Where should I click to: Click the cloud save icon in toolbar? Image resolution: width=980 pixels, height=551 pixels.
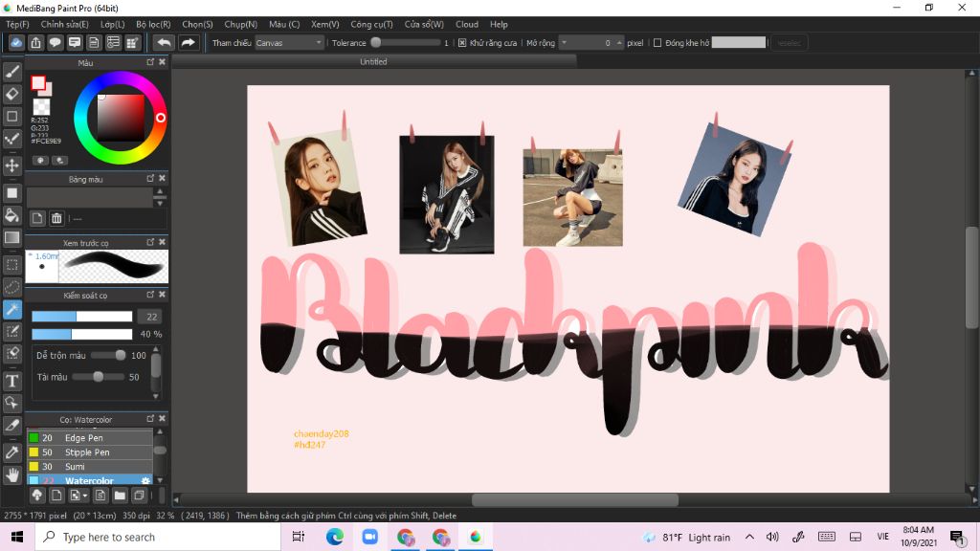coord(16,42)
